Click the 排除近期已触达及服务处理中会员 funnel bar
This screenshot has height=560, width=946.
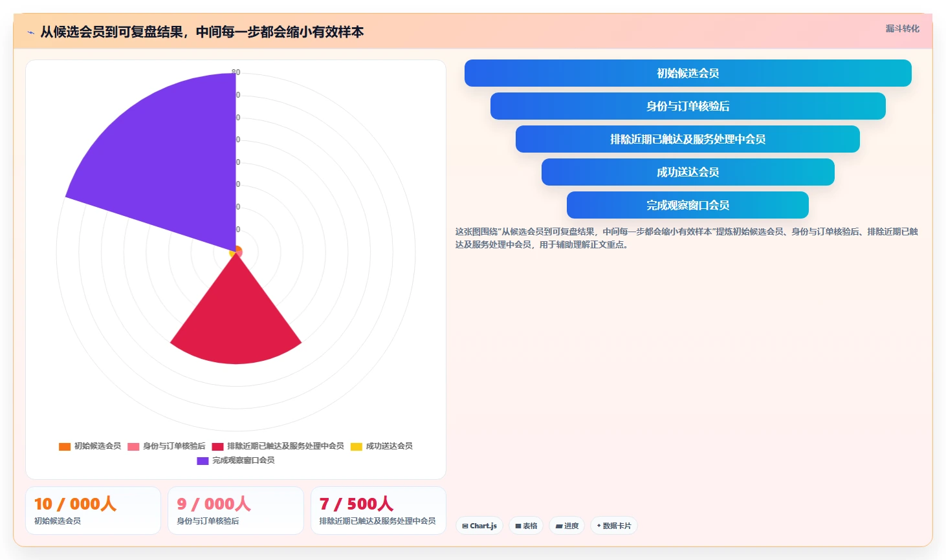(688, 139)
